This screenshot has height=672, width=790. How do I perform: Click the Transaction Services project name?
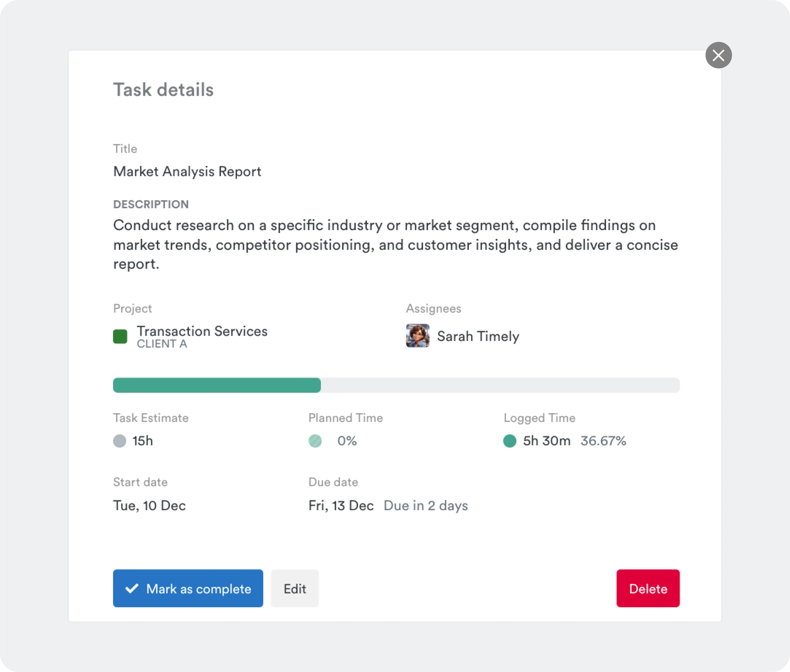[x=202, y=331]
